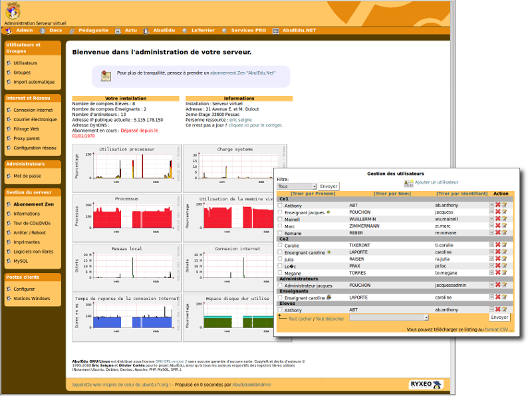This screenshot has width=532, height=396.
Task: Open 'Stations Windows' under Postes clients
Action: (x=32, y=299)
